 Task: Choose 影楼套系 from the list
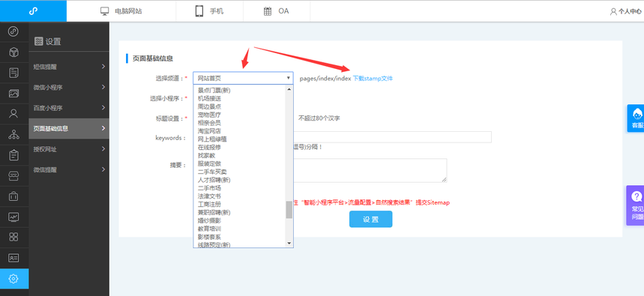[x=209, y=237]
